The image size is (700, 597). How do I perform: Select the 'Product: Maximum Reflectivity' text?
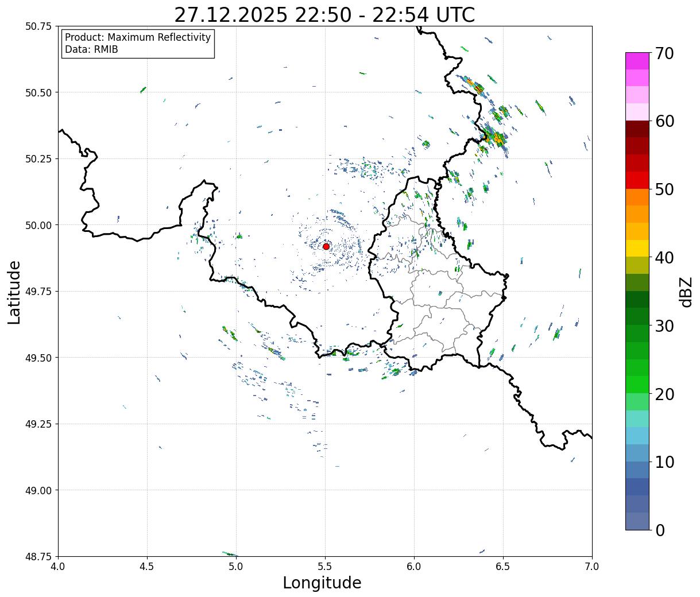[138, 37]
